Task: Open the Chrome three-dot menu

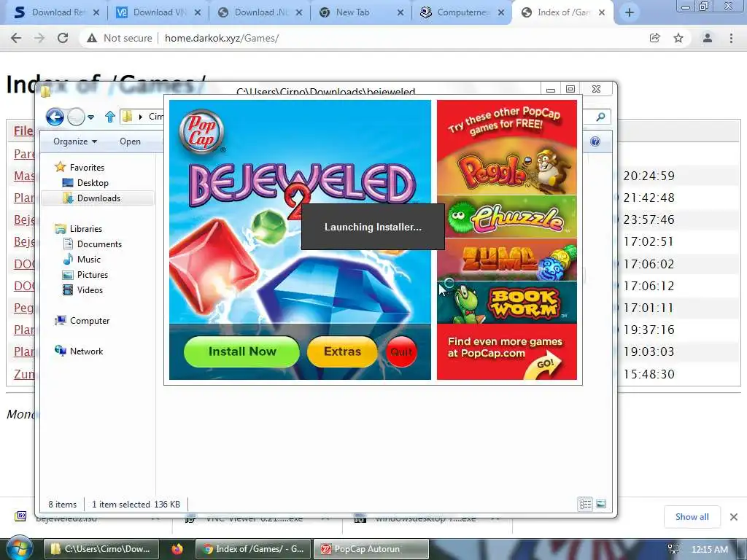Action: pyautogui.click(x=731, y=38)
